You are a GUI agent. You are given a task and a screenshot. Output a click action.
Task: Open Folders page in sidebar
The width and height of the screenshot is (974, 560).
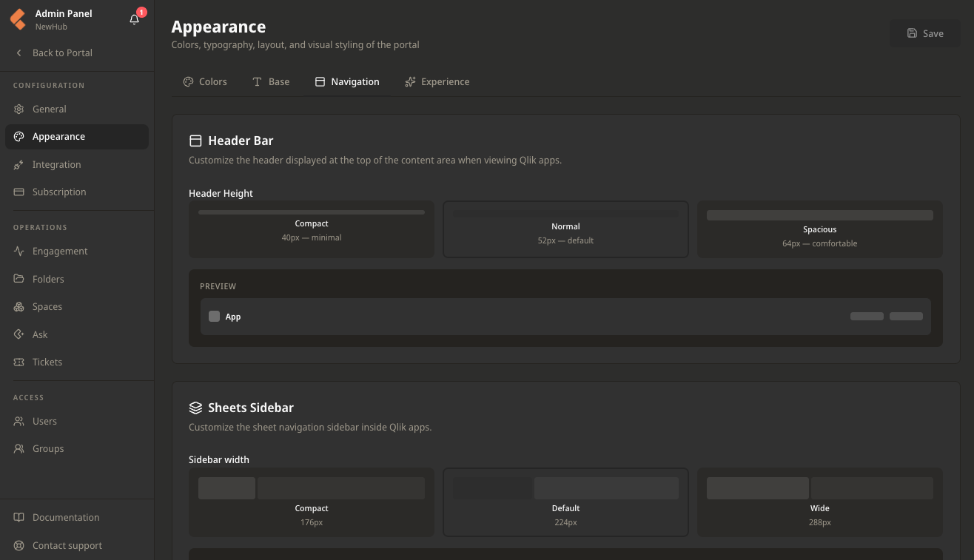tap(77, 279)
